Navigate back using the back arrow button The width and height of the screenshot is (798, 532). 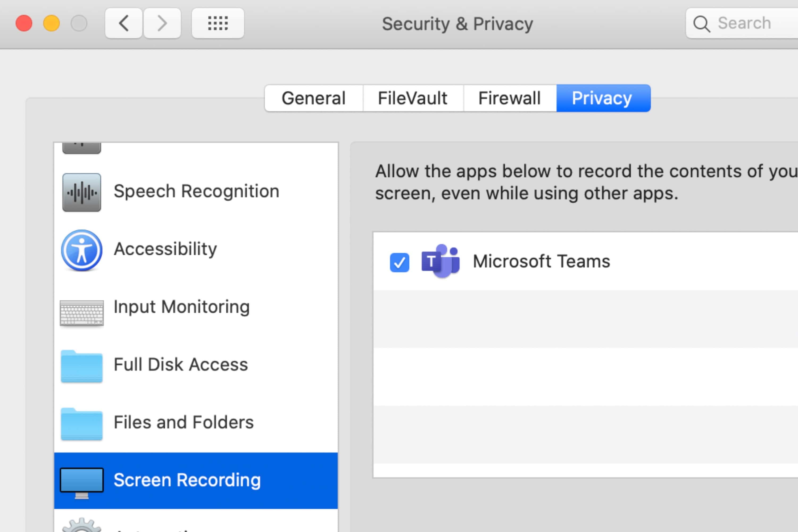(123, 23)
